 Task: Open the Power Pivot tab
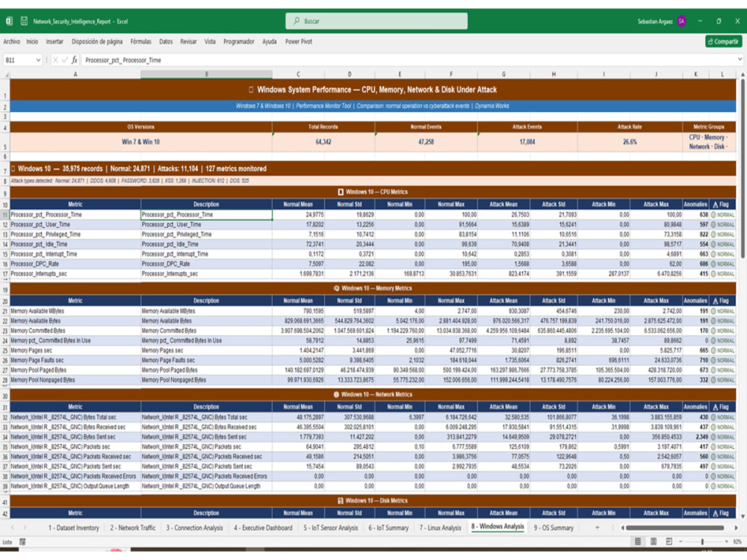299,41
